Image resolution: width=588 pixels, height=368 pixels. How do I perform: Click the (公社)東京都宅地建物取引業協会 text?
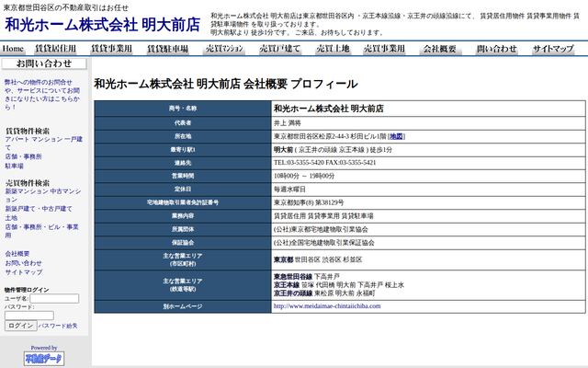click(x=321, y=229)
